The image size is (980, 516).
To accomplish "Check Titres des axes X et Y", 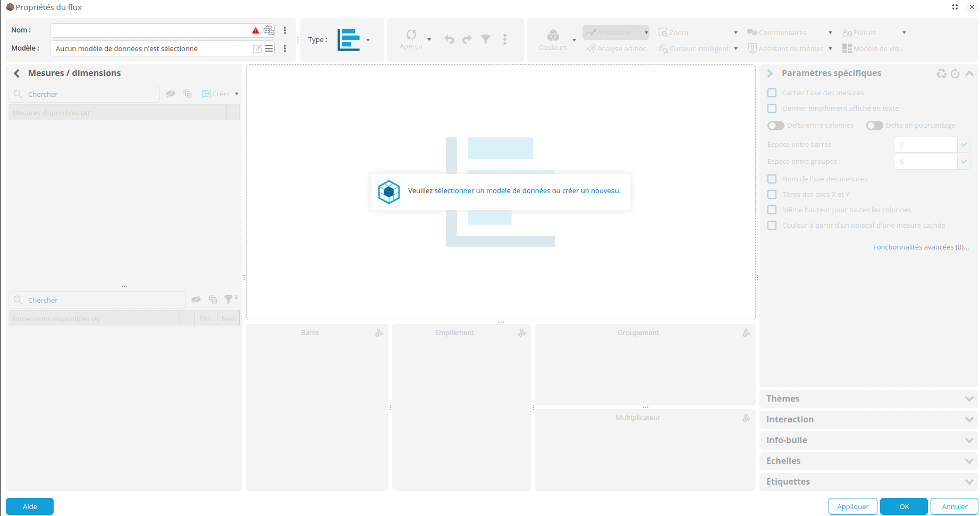I will (x=772, y=195).
